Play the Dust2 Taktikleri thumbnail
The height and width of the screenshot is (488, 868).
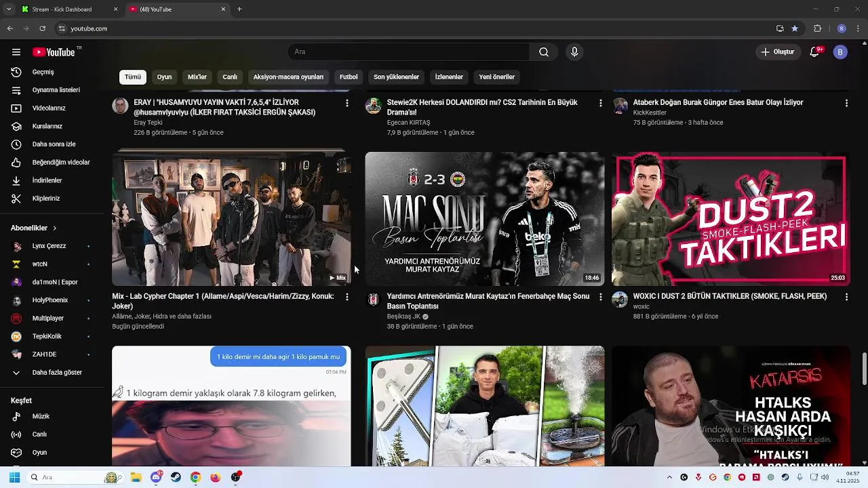731,218
